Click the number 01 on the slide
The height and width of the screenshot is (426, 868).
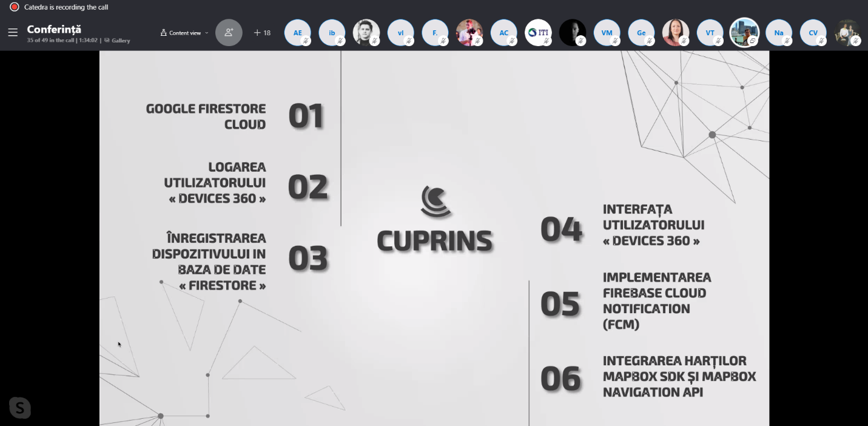[x=306, y=117]
